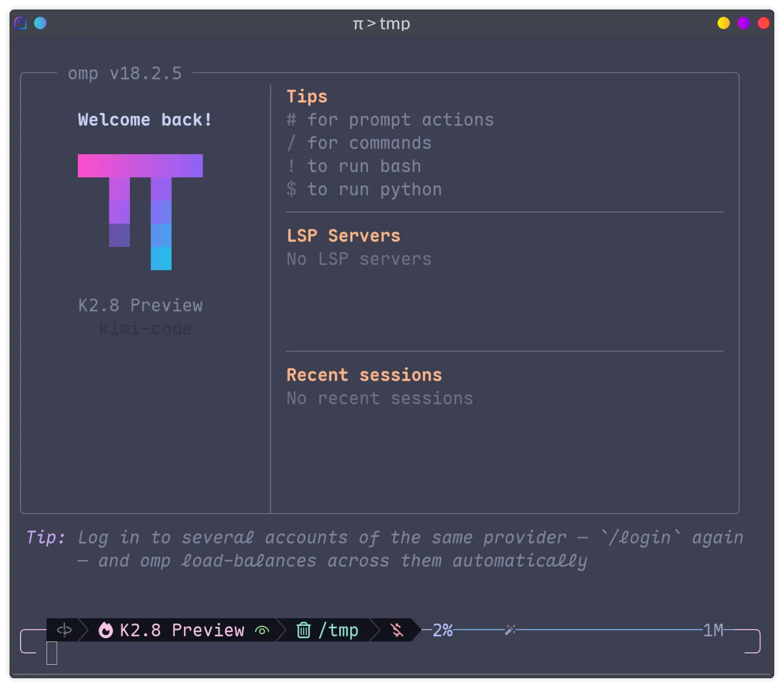Click the 'No LSP servers' text
The image size is (784, 688).
(x=359, y=259)
